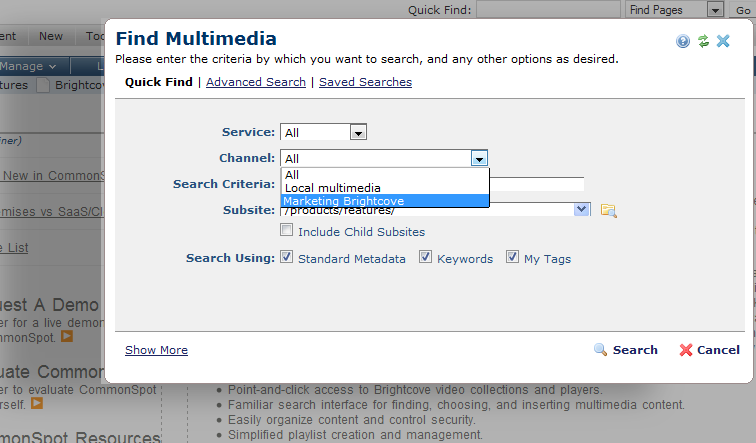Viewport: 756px width, 443px height.
Task: Click the Cancel button label
Action: point(718,350)
